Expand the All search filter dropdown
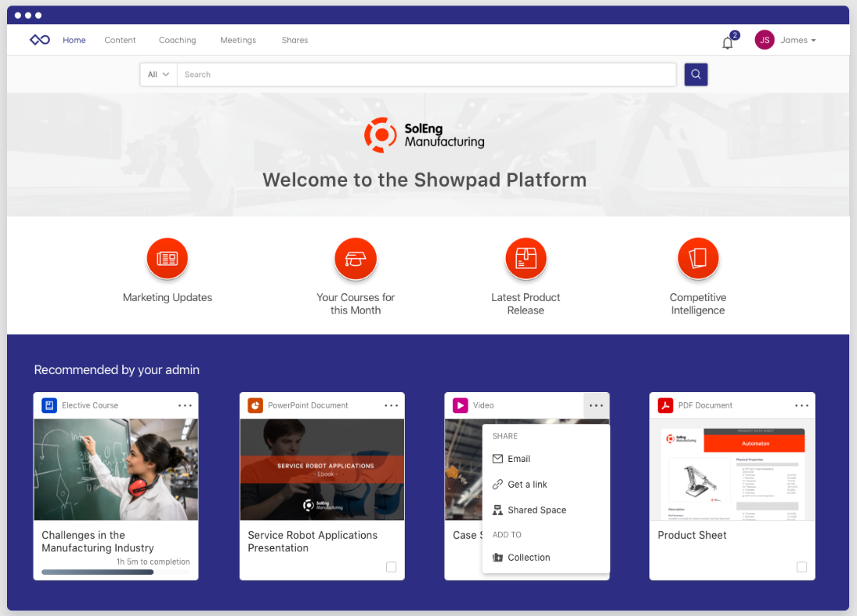The image size is (857, 616). (x=159, y=74)
